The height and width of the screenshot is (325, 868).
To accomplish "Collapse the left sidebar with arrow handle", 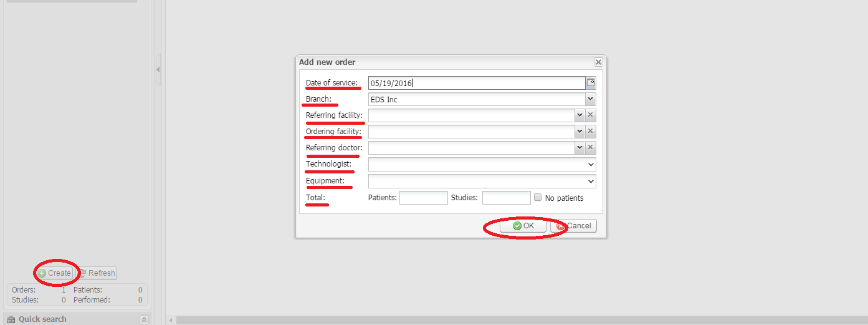I will 158,70.
